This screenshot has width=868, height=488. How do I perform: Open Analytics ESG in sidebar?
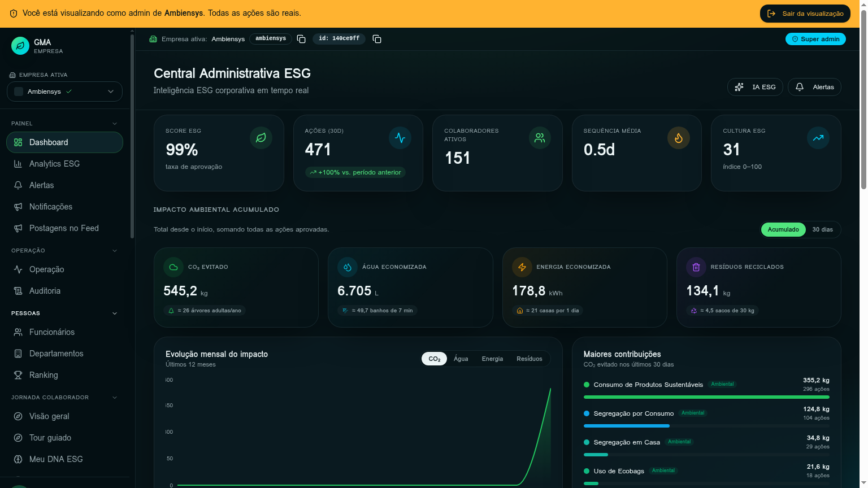pyautogui.click(x=64, y=164)
